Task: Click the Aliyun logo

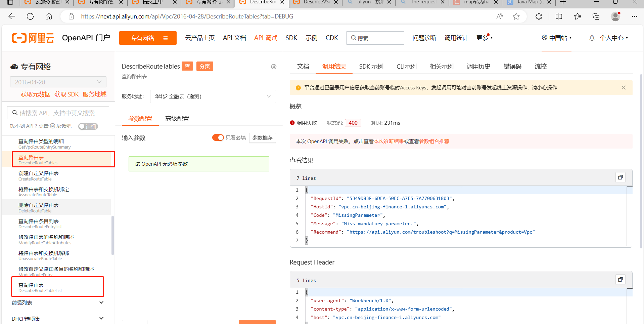Action: pos(33,38)
